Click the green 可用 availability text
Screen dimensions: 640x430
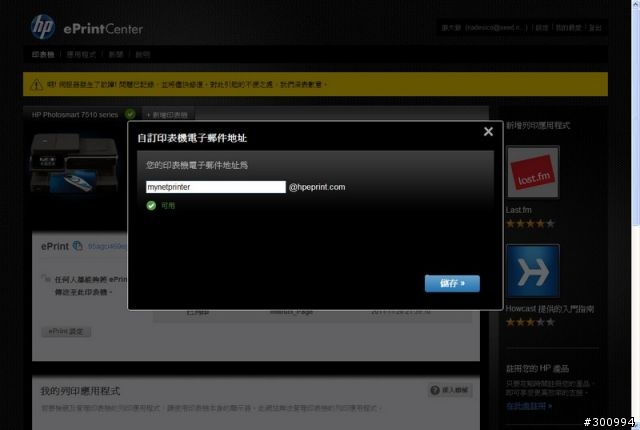[x=168, y=205]
